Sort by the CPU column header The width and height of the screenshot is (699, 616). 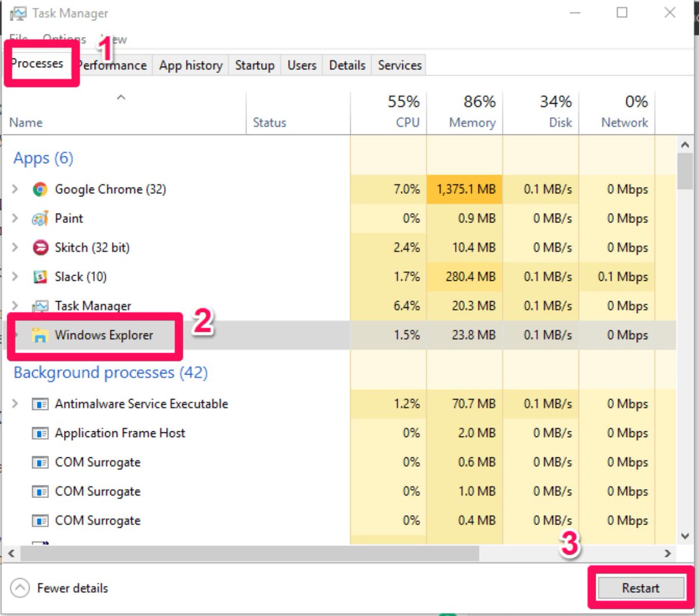(x=389, y=114)
